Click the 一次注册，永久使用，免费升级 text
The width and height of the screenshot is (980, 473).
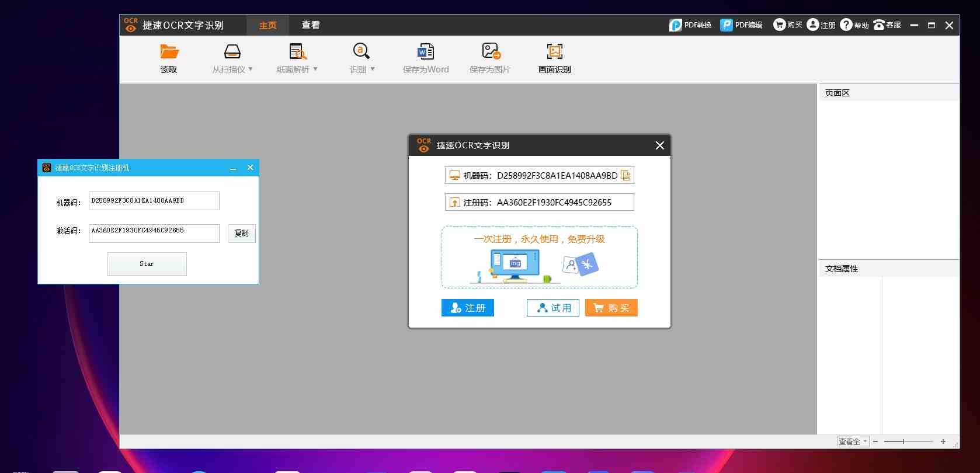tap(540, 239)
